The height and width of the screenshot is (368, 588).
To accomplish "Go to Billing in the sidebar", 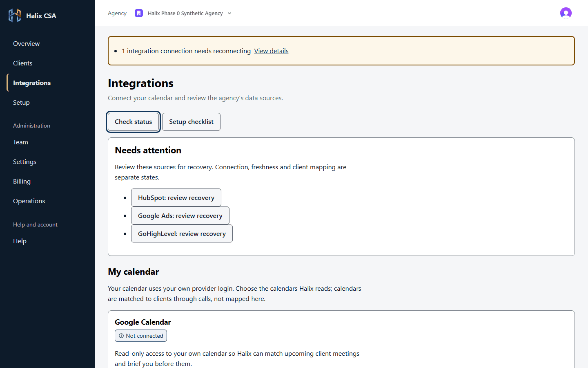I will [22, 181].
